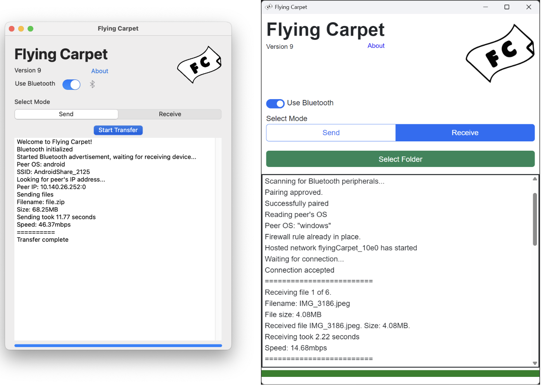The width and height of the screenshot is (542, 392).
Task: Click the Flying Carpet title bar app icon
Action: click(x=269, y=7)
